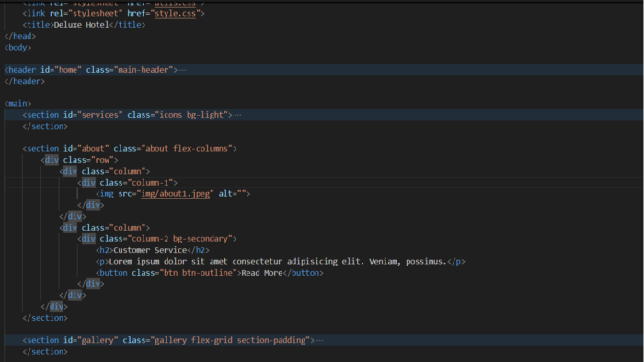644x362 pixels.
Task: Place cursor on the body tag
Action: pyautogui.click(x=17, y=48)
